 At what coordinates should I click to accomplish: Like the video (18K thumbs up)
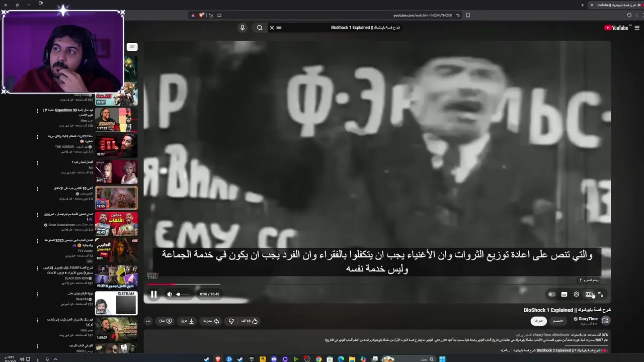click(x=250, y=321)
